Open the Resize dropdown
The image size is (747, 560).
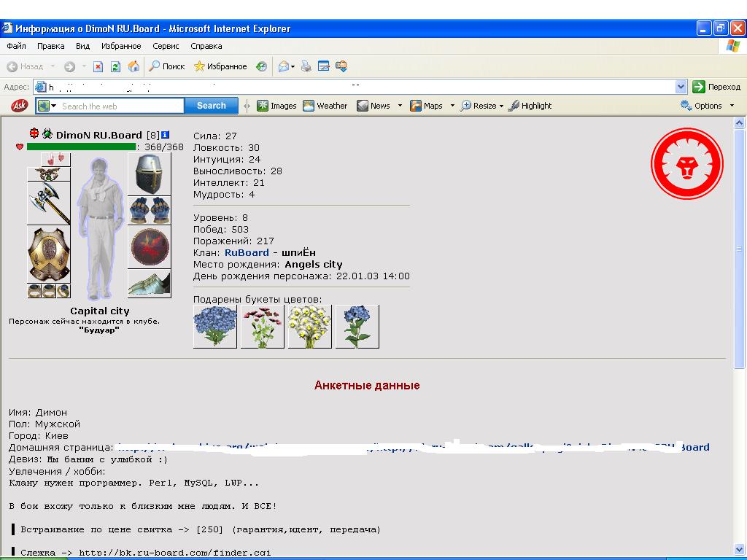pos(481,106)
